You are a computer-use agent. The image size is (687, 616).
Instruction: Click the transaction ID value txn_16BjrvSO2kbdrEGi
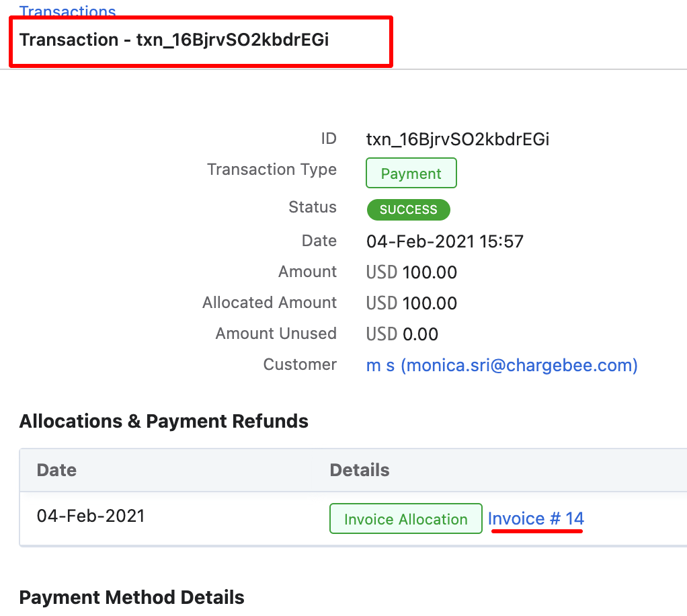point(458,139)
